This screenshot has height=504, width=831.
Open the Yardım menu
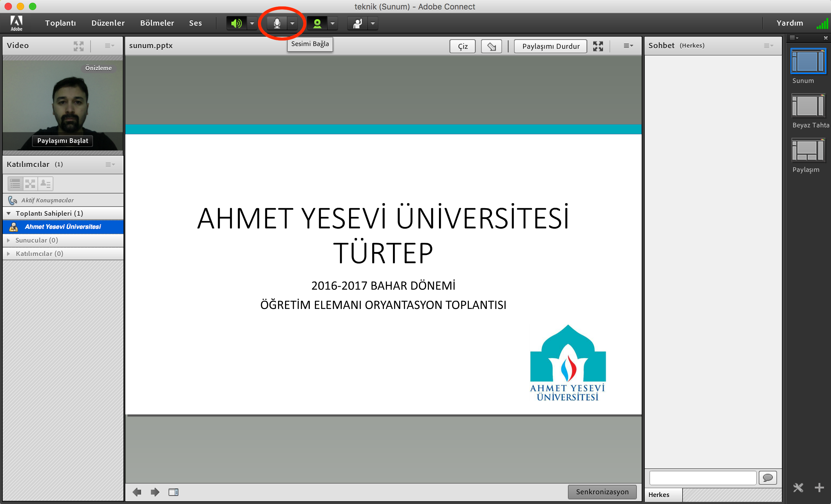coord(790,23)
